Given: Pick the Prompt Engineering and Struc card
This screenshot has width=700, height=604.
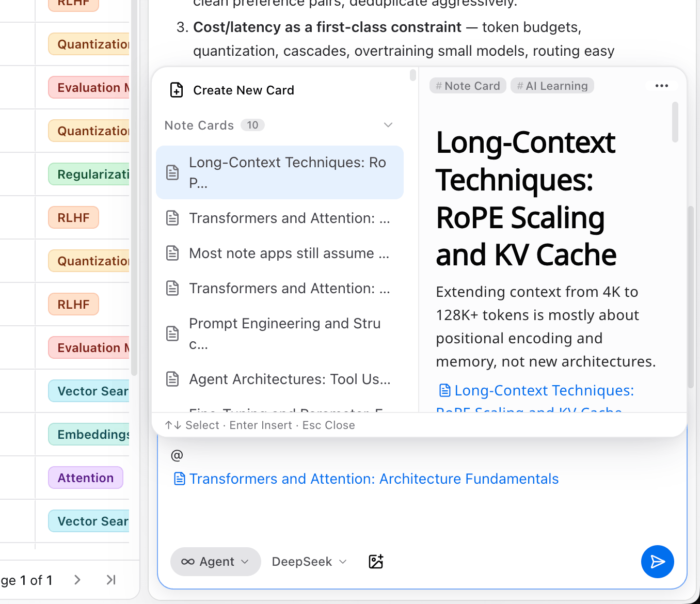Looking at the screenshot, I should [x=280, y=333].
